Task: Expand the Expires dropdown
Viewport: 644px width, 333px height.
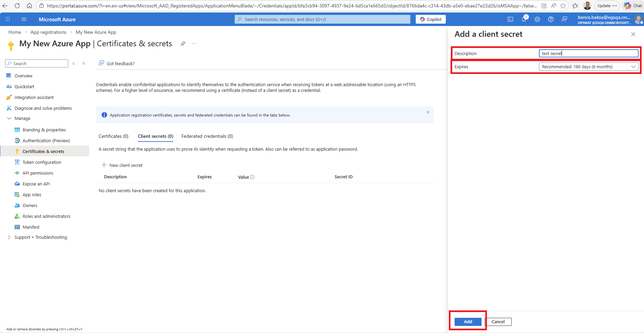Action: point(588,67)
